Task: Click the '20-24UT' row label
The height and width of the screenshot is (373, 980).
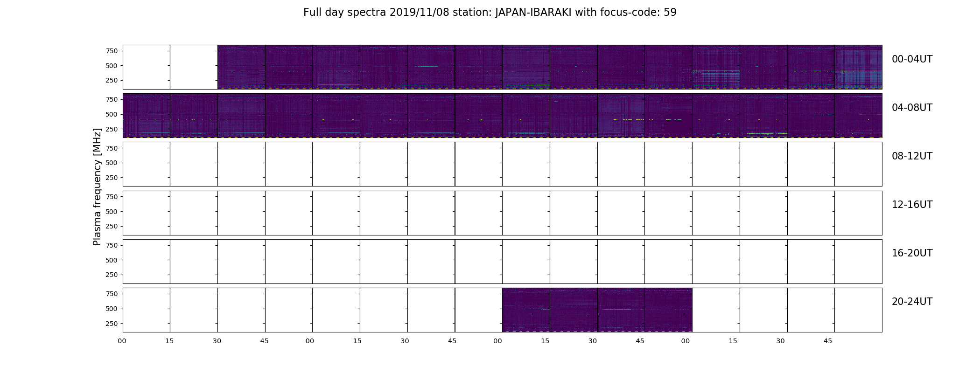Action: [x=912, y=302]
